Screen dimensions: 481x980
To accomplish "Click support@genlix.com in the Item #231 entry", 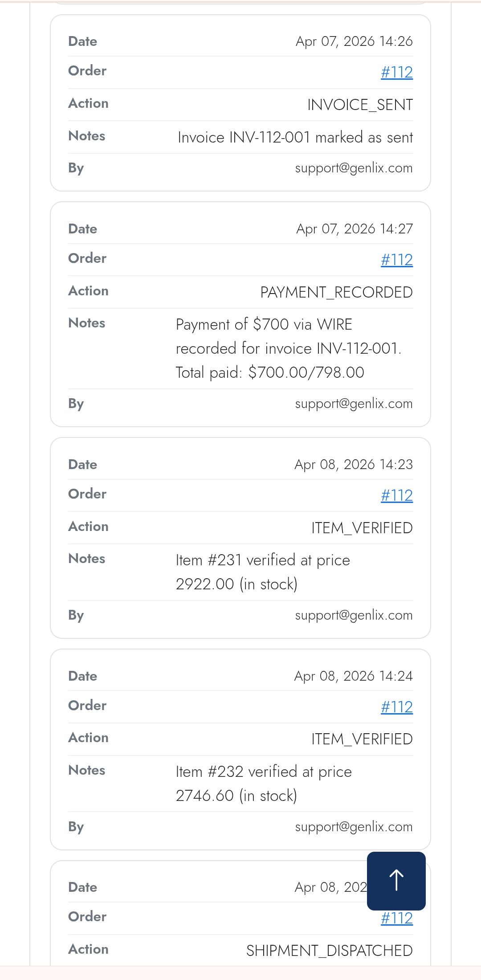I will point(354,615).
